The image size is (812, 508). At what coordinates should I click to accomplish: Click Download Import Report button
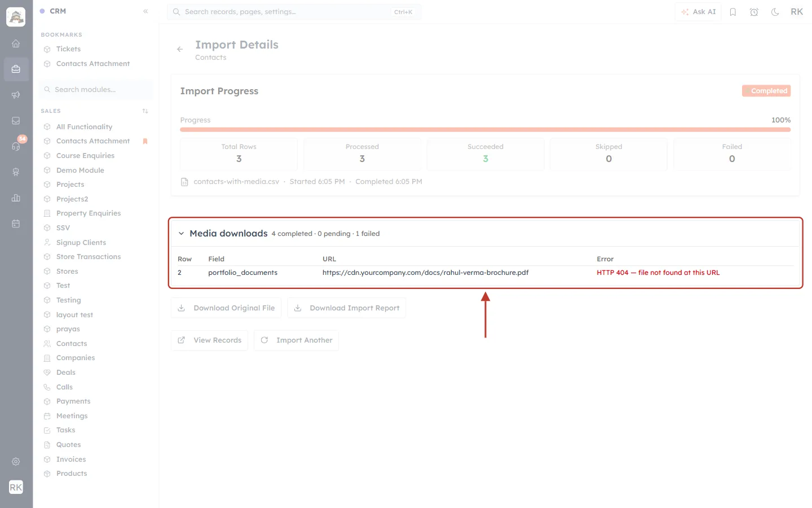pos(346,308)
